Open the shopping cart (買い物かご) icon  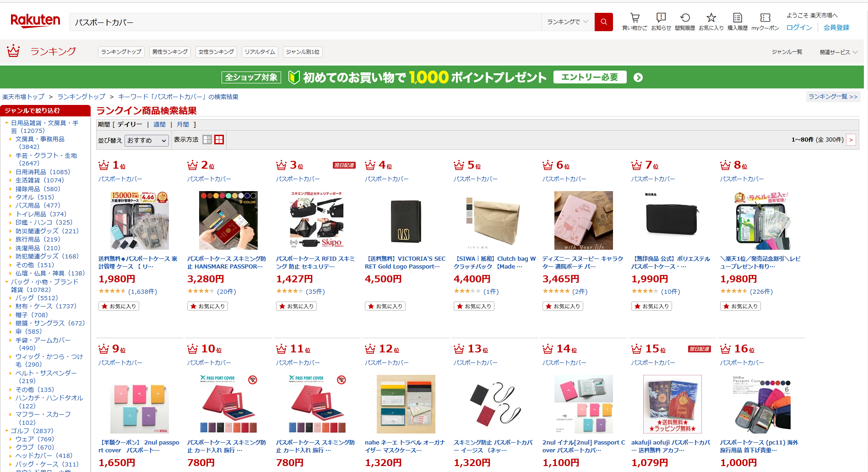[635, 21]
